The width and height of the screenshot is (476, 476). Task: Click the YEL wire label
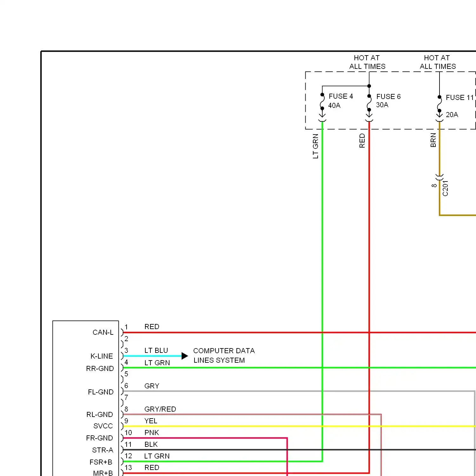pyautogui.click(x=151, y=421)
